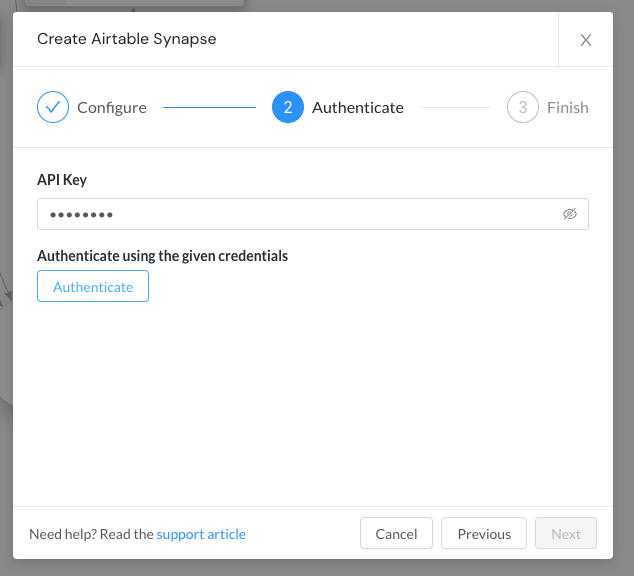Toggle API Key visibility eye icon

[570, 214]
